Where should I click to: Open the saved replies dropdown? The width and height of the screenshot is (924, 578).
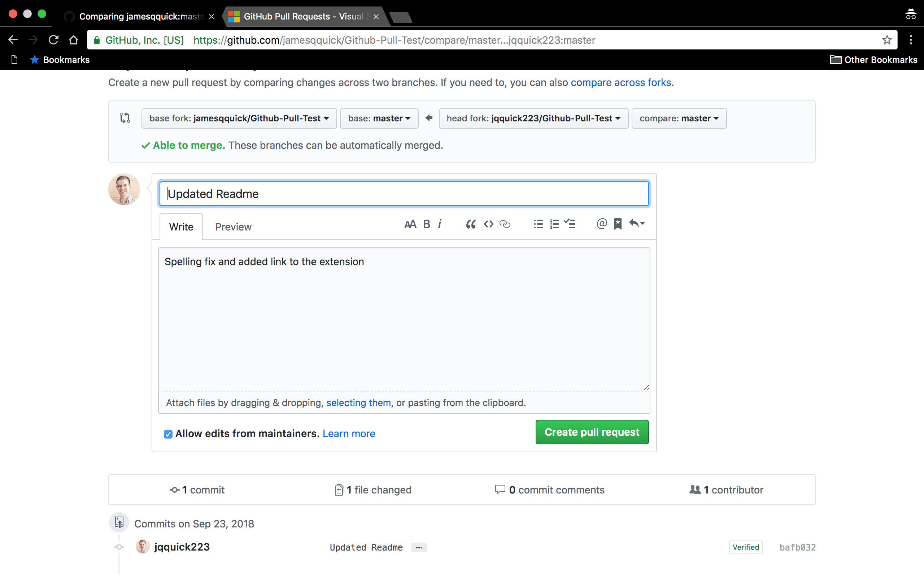[637, 223]
